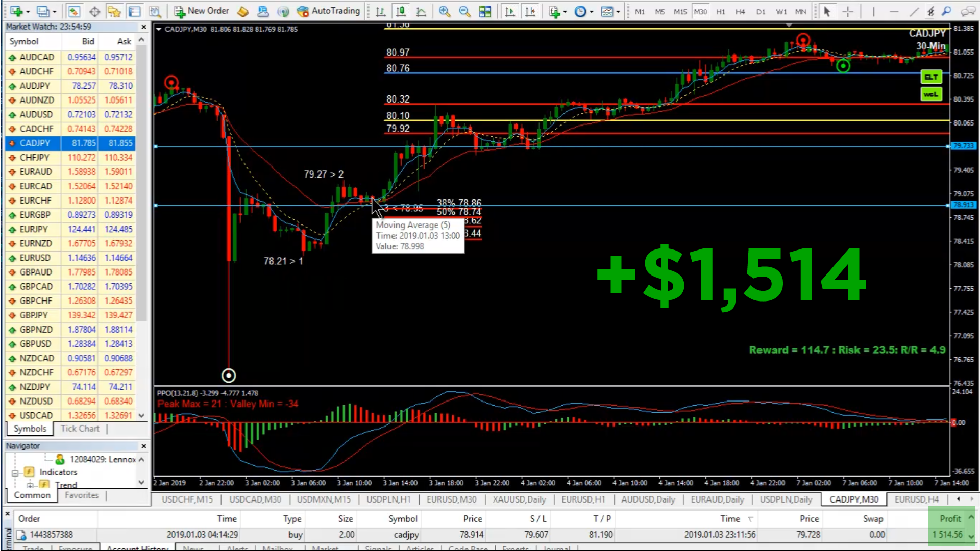Expand the new chart dropdown arrow

(28, 12)
